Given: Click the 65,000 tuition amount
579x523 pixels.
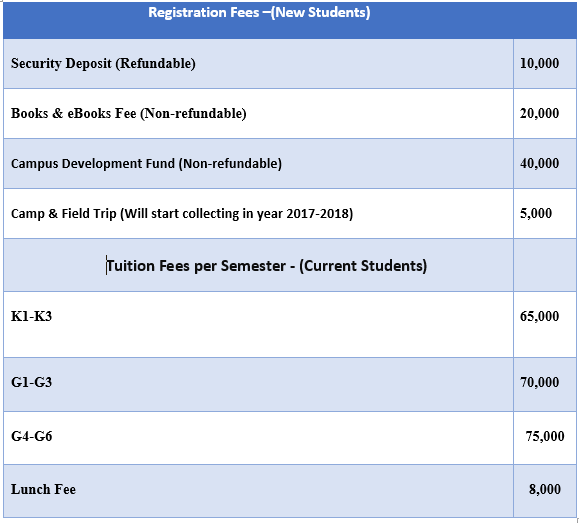Looking at the screenshot, I should [x=539, y=316].
